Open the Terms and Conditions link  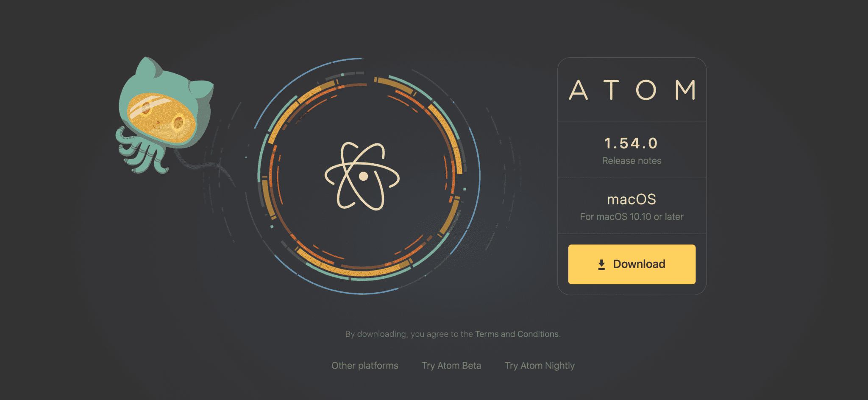point(517,334)
